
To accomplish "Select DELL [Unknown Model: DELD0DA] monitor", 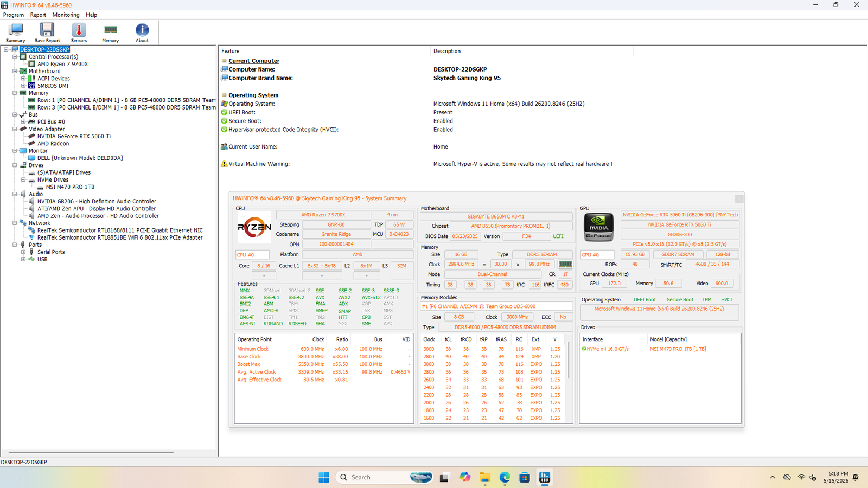I will click(x=80, y=158).
